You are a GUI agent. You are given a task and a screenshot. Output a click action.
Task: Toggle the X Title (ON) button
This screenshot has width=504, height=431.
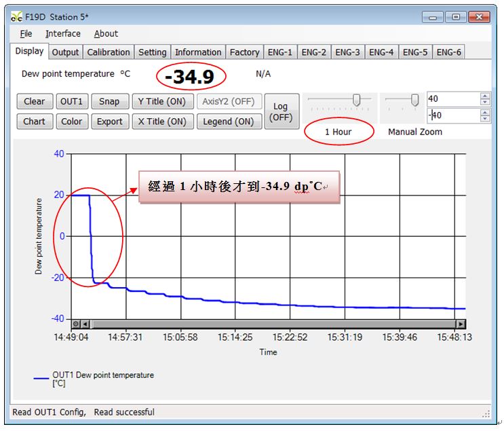point(161,121)
